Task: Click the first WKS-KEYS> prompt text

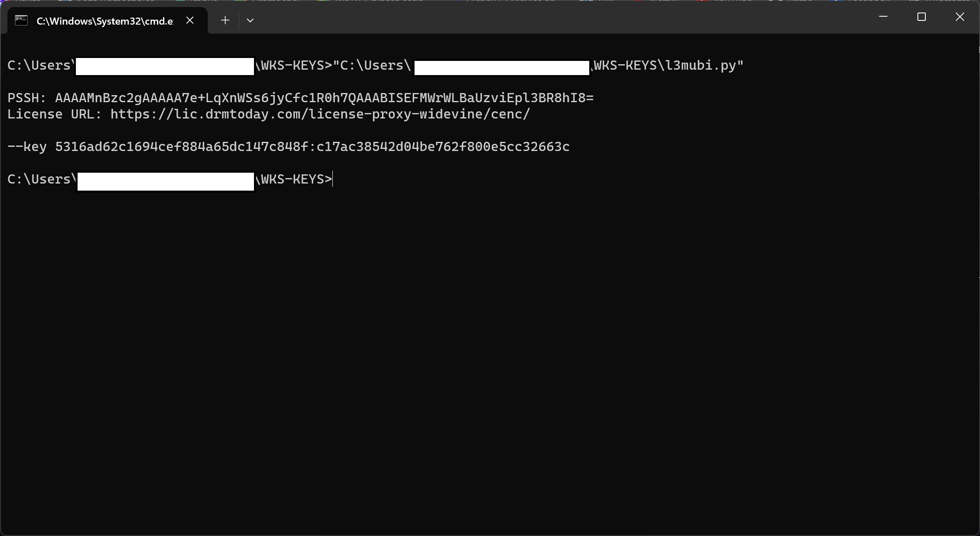Action: [294, 65]
